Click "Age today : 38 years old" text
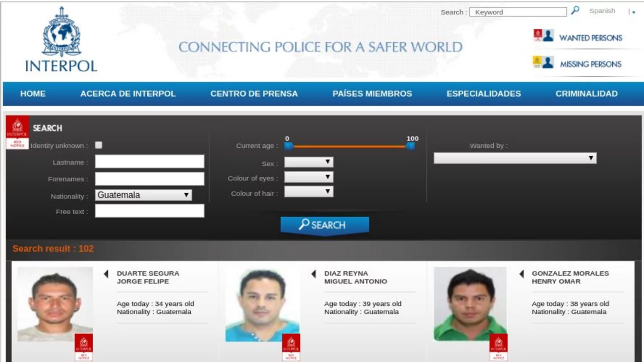 [x=570, y=304]
